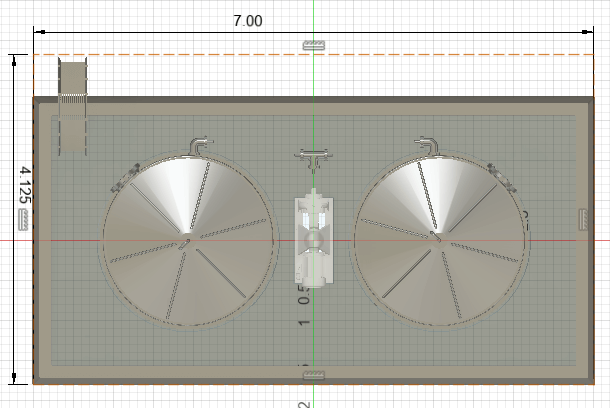610x408 pixels.
Task: Click the green vertical axis line
Action: [314, 80]
